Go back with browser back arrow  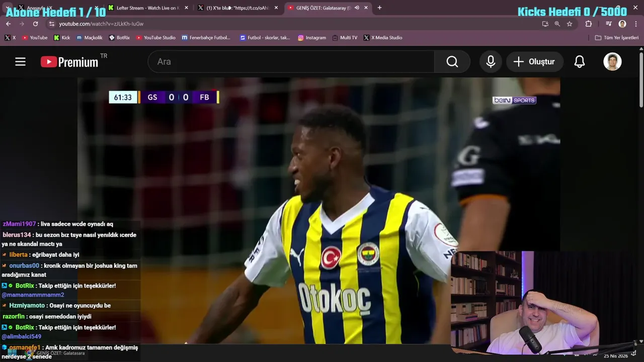8,24
